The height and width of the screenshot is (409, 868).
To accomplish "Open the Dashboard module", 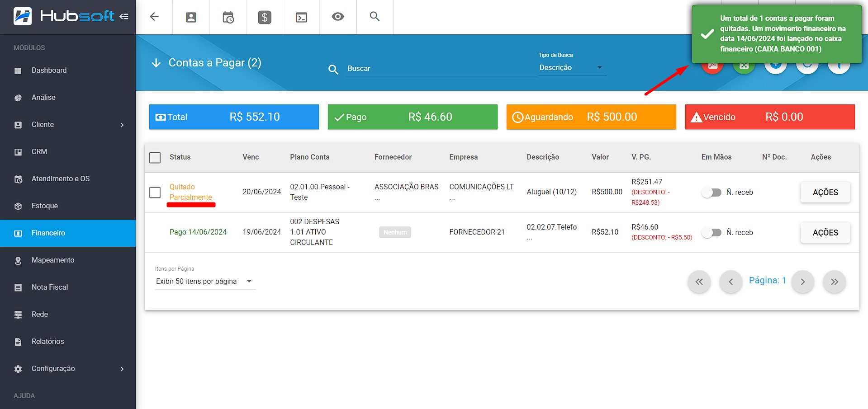I will [68, 71].
